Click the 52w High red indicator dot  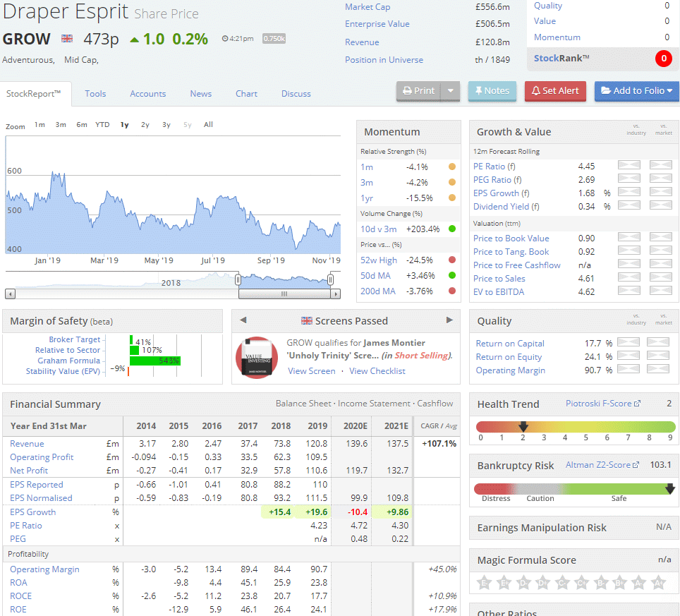click(452, 260)
